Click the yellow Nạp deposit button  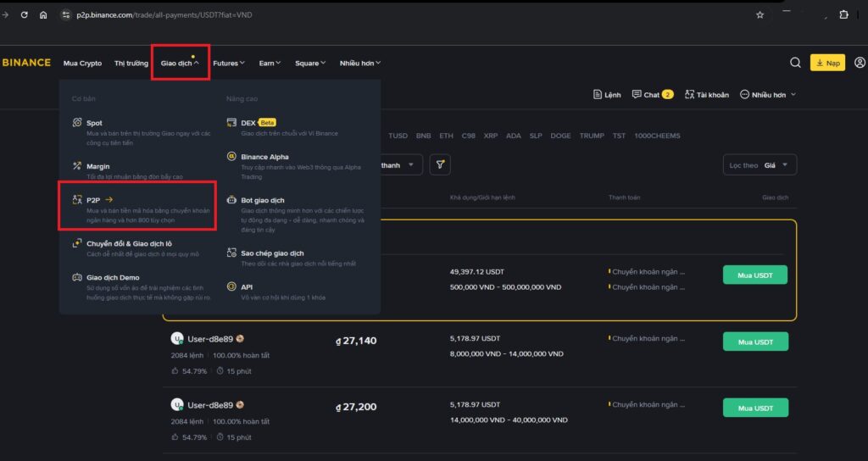[827, 63]
